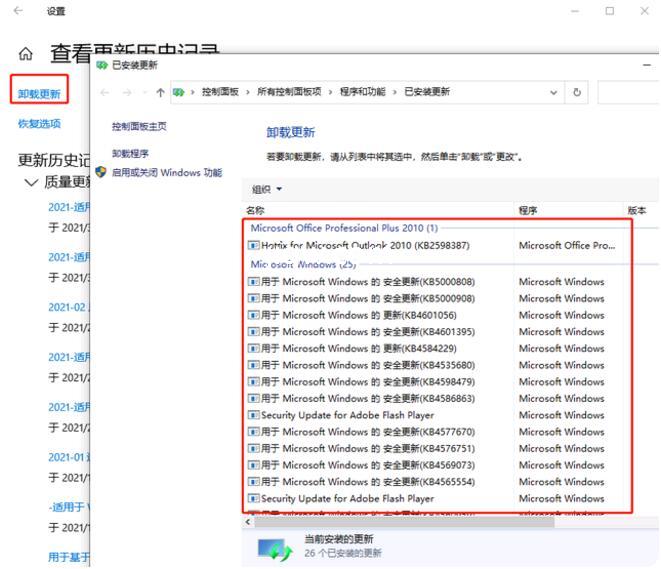Screen dimensions: 661x569
Task: Collapse the 质量更新 section chevron
Action: click(x=31, y=182)
